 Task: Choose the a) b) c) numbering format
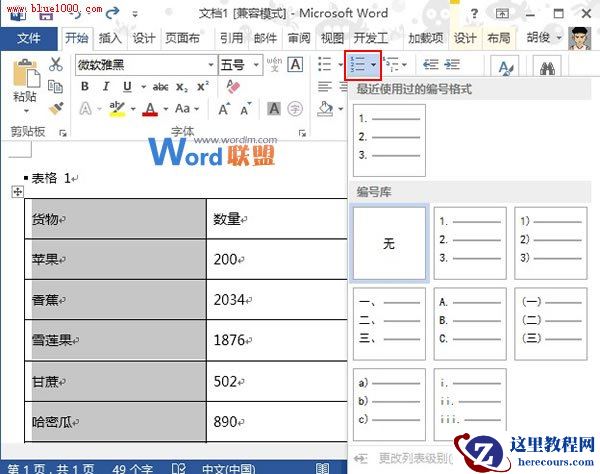tap(389, 404)
